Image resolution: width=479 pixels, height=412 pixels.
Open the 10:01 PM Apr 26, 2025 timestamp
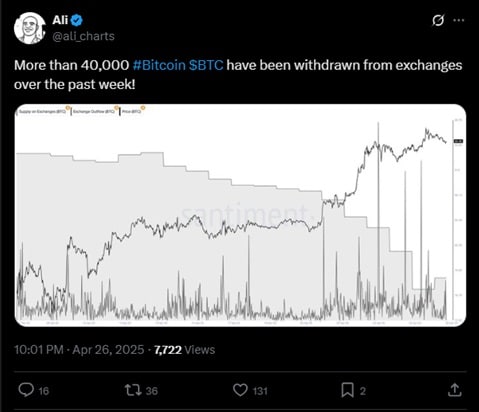pos(79,350)
